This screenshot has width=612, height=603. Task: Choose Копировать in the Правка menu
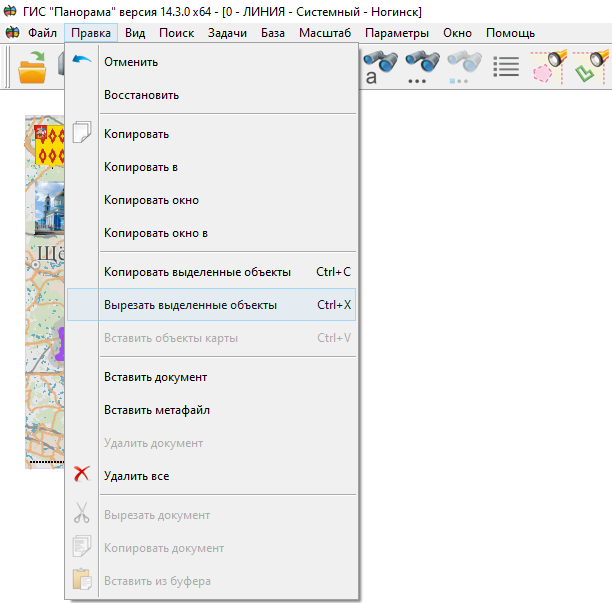click(136, 134)
